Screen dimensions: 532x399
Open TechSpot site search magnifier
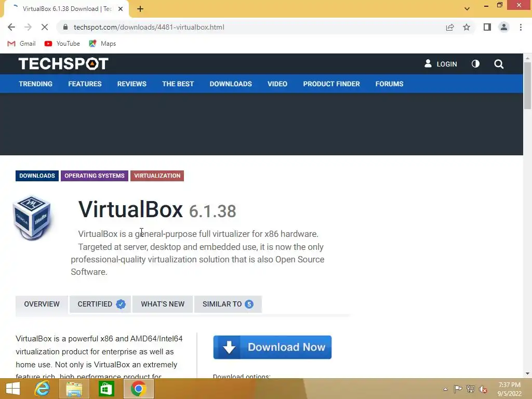[498, 64]
